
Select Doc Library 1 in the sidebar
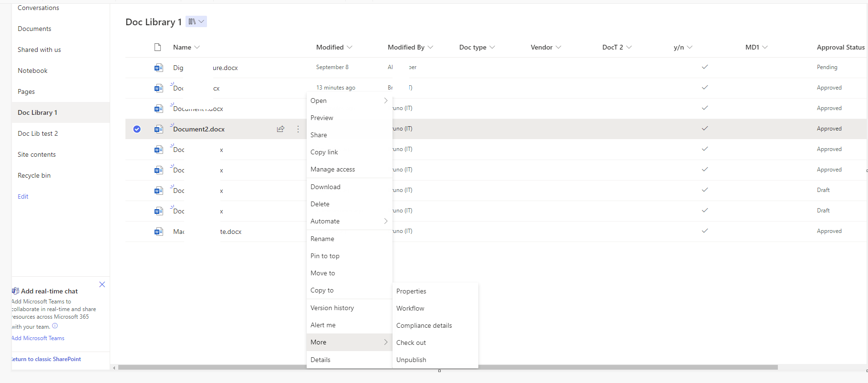(61, 112)
